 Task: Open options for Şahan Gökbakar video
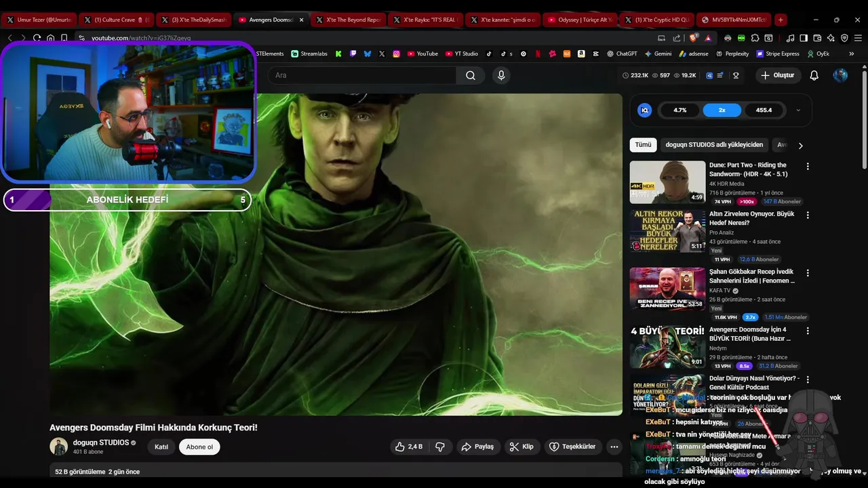[808, 272]
